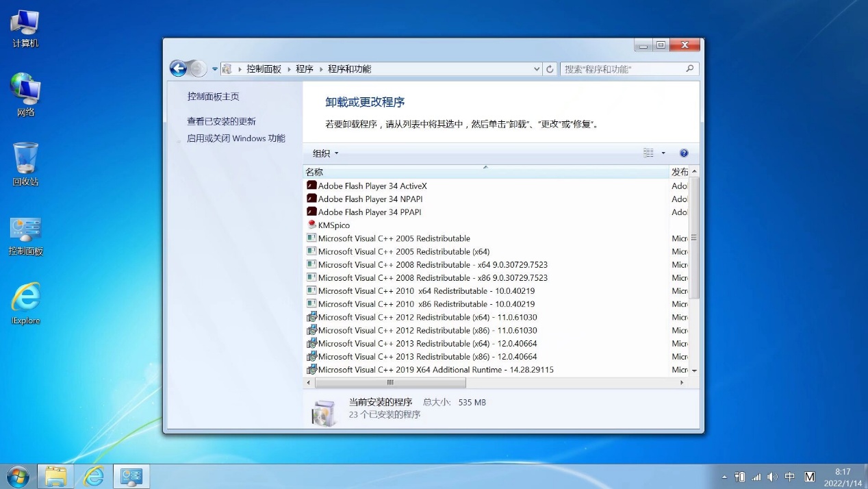Change the view layout icon

point(648,153)
